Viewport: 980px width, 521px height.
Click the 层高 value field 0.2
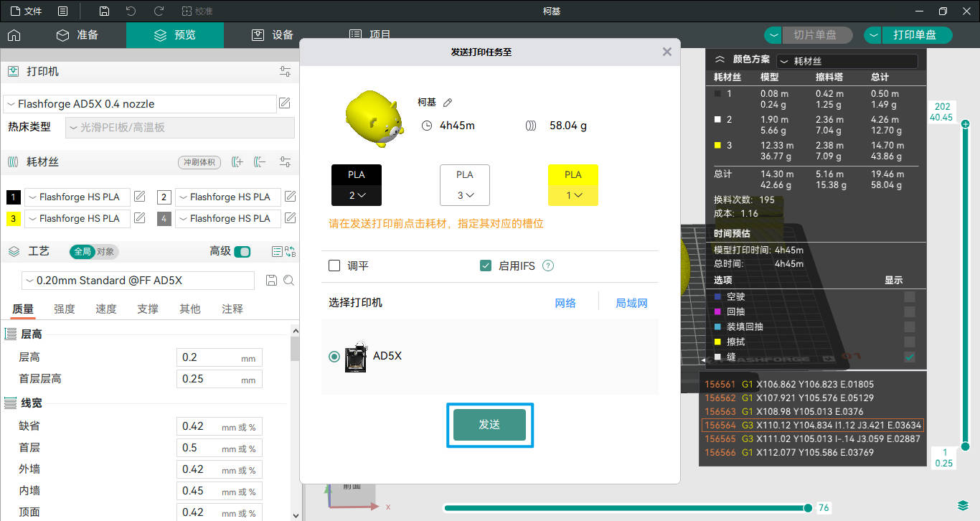click(220, 357)
